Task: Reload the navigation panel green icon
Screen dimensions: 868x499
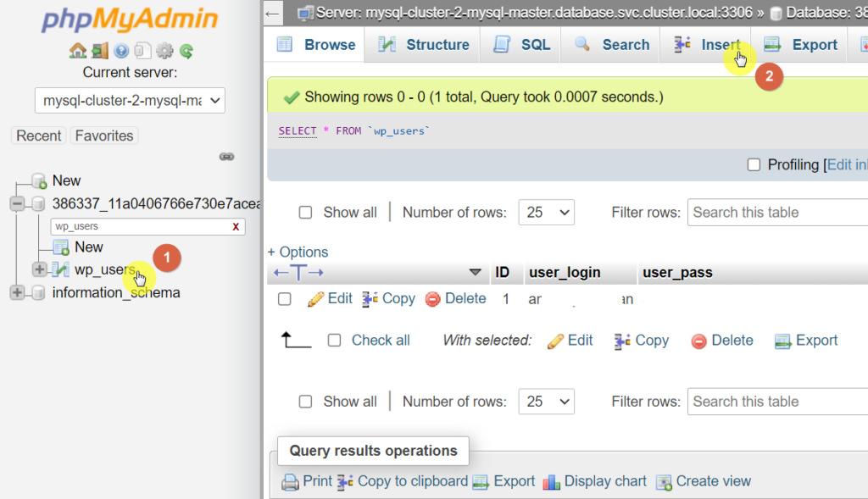Action: point(186,51)
